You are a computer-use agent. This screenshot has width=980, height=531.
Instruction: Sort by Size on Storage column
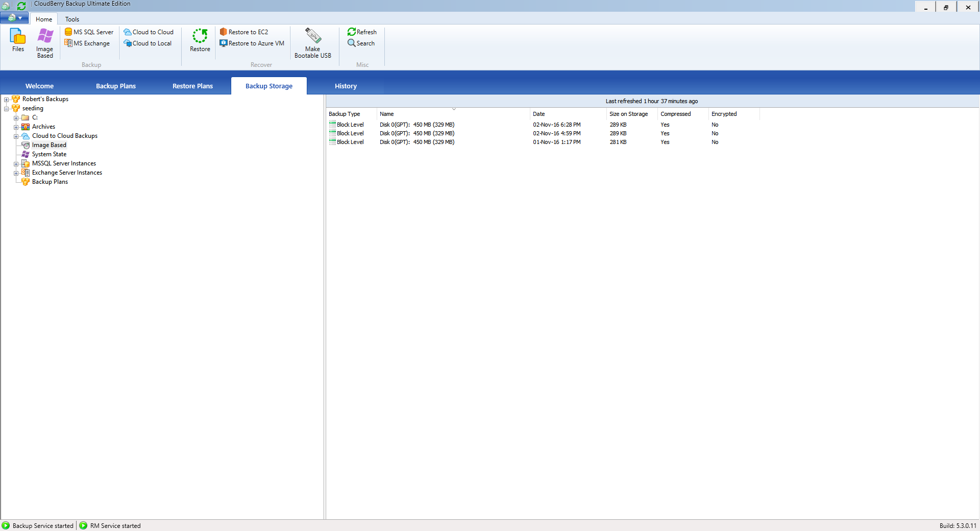[632, 114]
